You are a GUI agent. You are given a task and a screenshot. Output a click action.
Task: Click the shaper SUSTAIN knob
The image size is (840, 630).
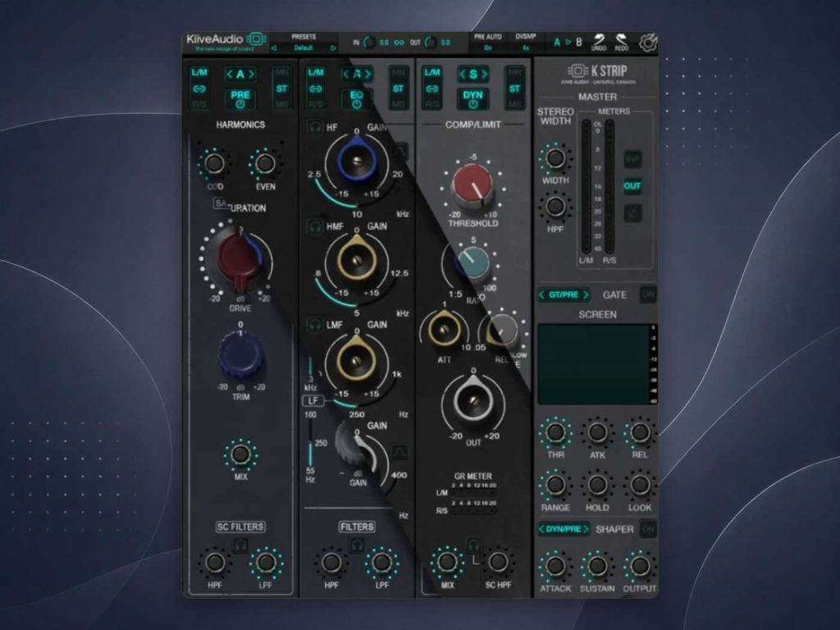coord(597,566)
